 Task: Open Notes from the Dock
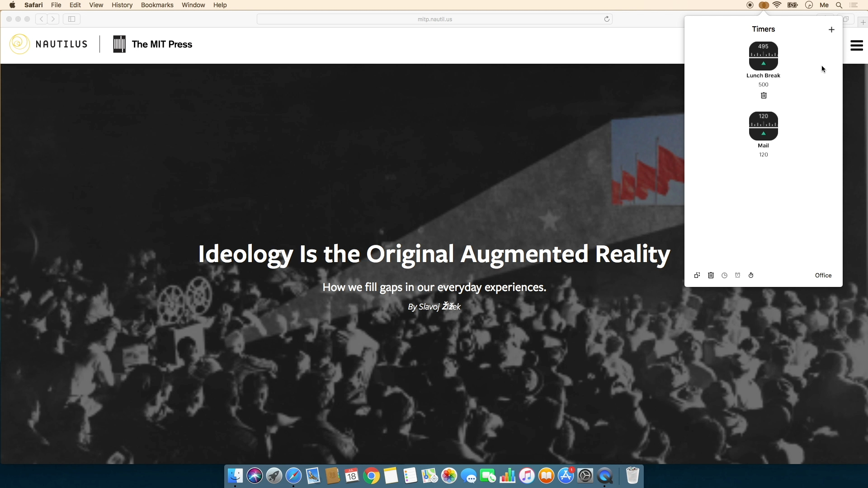pyautogui.click(x=391, y=475)
